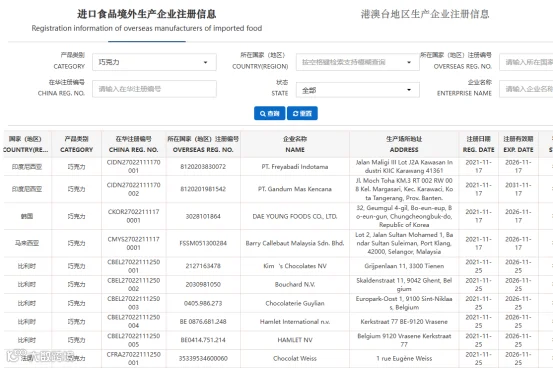Image resolution: width=553 pixels, height=368 pixels.
Task: Switch to 港澳台地区生产企业注册信息 tab
Action: (x=425, y=14)
